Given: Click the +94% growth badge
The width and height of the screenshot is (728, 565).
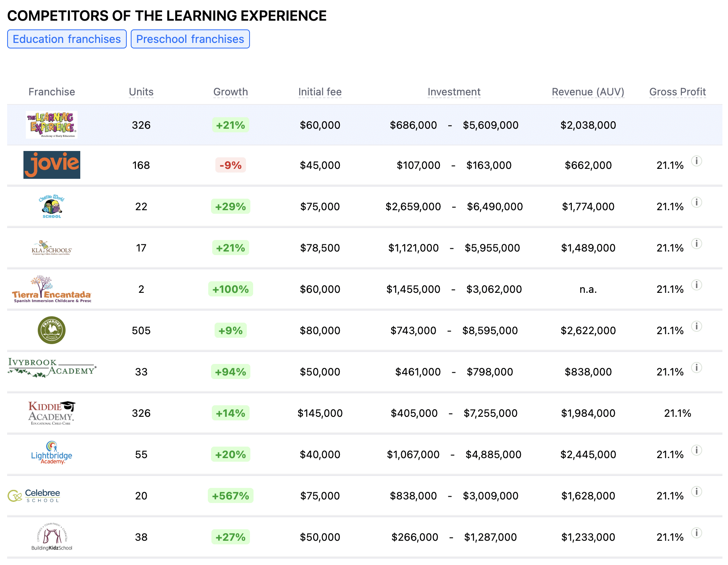Looking at the screenshot, I should (230, 372).
